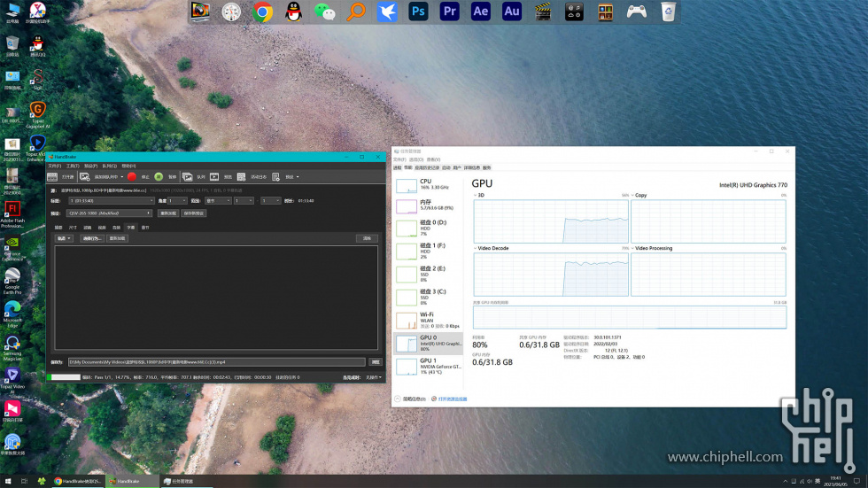Open the Presets toolbar dropdown arrow
This screenshot has height=488, width=868.
click(x=298, y=177)
